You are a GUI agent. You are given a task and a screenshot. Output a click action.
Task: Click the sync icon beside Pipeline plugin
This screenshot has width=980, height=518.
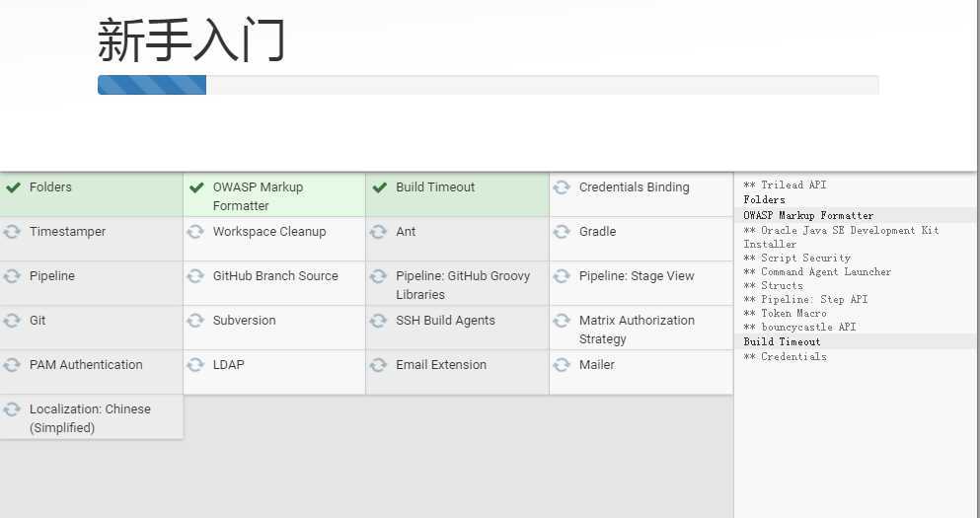12,275
